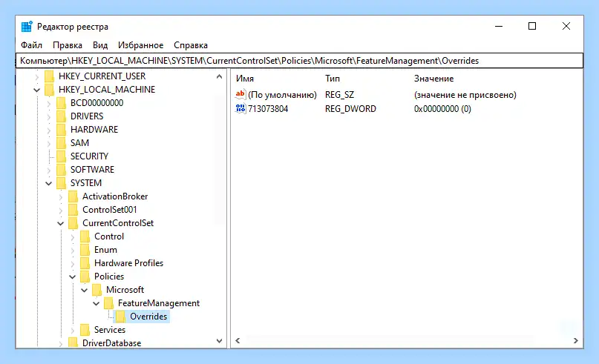Screen dimensions: 599x364
Task: Click the tree pane scroll down arrow
Action: (x=219, y=341)
